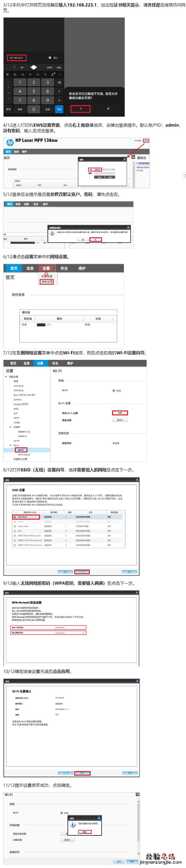Screen dimensions: 186x868
Task: Select the DELL network radio button
Action: (15, 531)
